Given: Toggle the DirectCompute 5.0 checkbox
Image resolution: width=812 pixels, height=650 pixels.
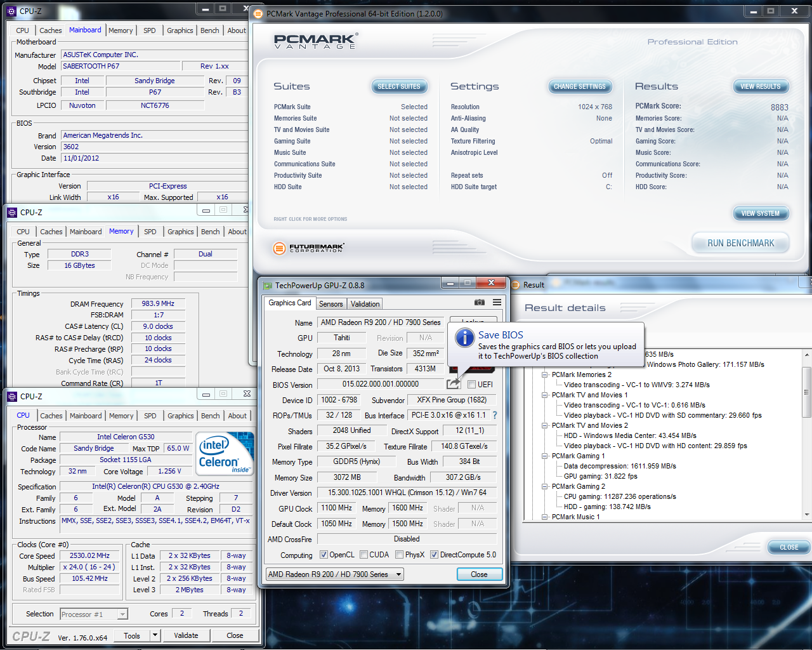Looking at the screenshot, I should pyautogui.click(x=434, y=554).
